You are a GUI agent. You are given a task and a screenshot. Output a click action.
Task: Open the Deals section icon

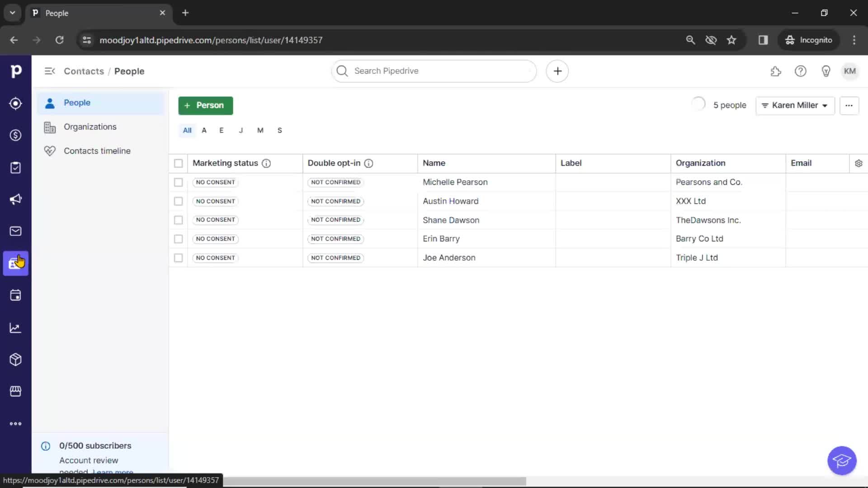coord(15,135)
